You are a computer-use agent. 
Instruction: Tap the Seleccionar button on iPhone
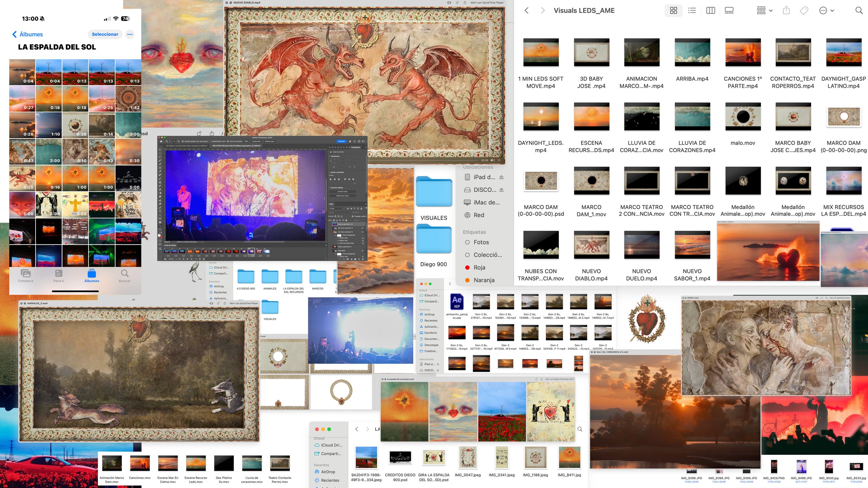[x=105, y=34]
